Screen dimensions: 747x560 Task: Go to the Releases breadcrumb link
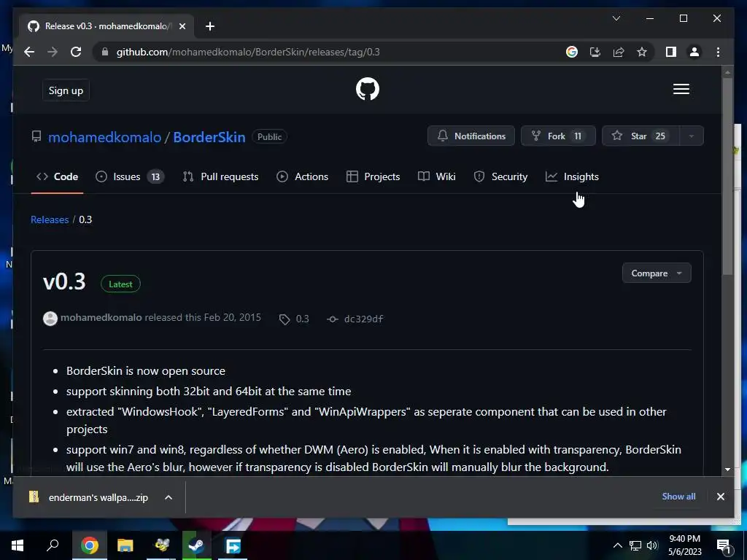(50, 219)
